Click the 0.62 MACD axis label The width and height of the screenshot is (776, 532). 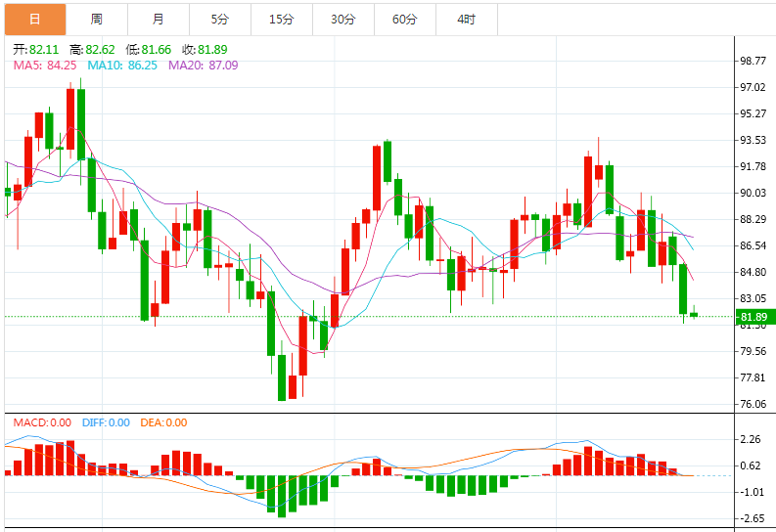(751, 465)
